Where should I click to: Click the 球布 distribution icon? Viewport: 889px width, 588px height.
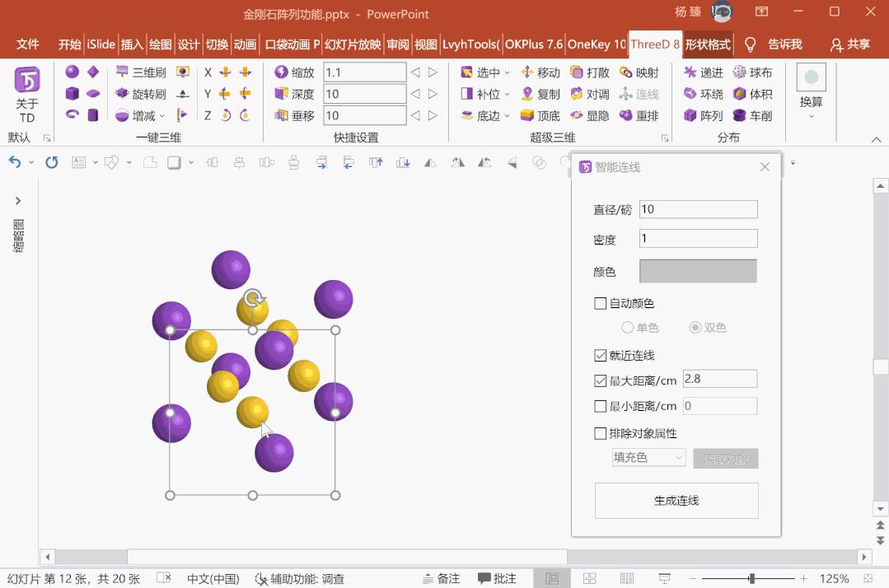pyautogui.click(x=755, y=72)
